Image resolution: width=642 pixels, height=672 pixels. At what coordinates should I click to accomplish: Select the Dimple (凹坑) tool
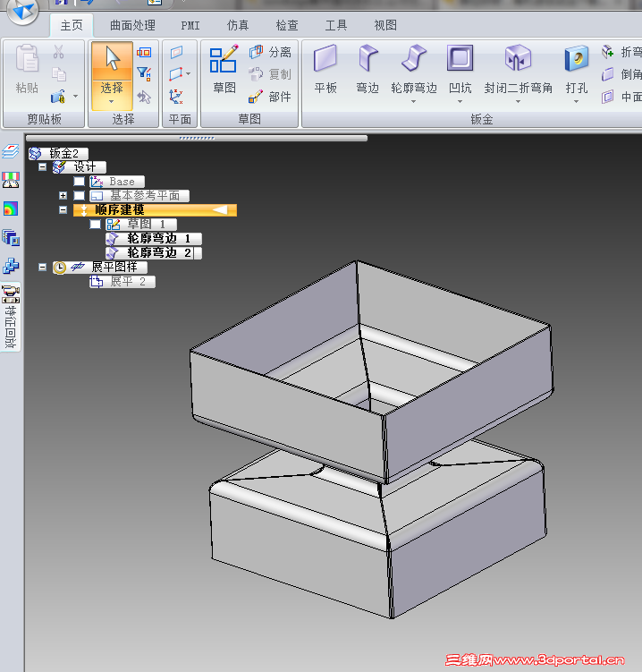460,69
